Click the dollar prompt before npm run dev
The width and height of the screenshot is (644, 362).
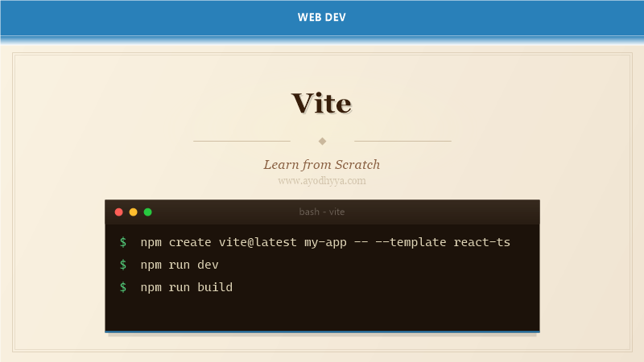[x=123, y=265]
